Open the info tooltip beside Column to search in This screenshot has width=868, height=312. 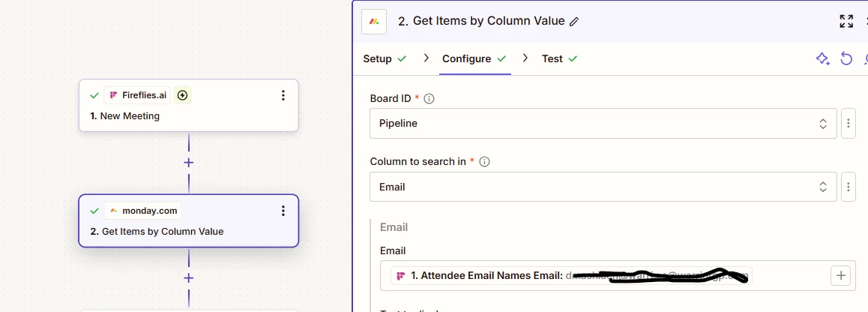pos(484,162)
